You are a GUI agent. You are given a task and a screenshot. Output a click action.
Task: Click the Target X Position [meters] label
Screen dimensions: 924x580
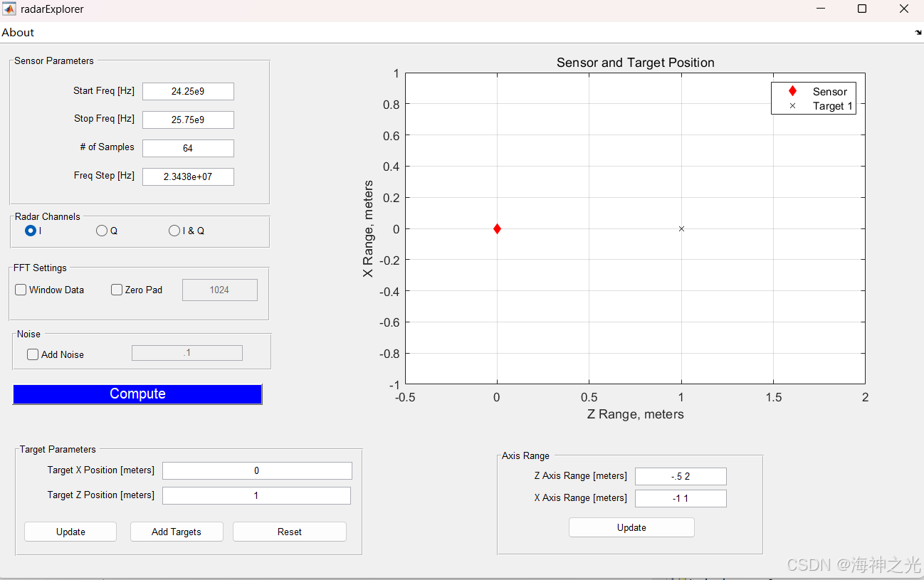(x=101, y=470)
